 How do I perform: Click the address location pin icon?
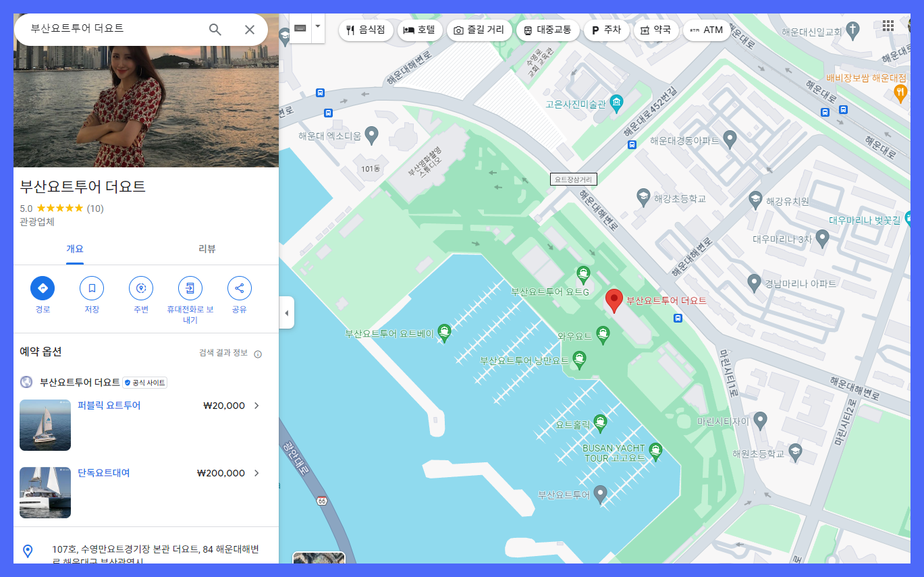pos(28,551)
